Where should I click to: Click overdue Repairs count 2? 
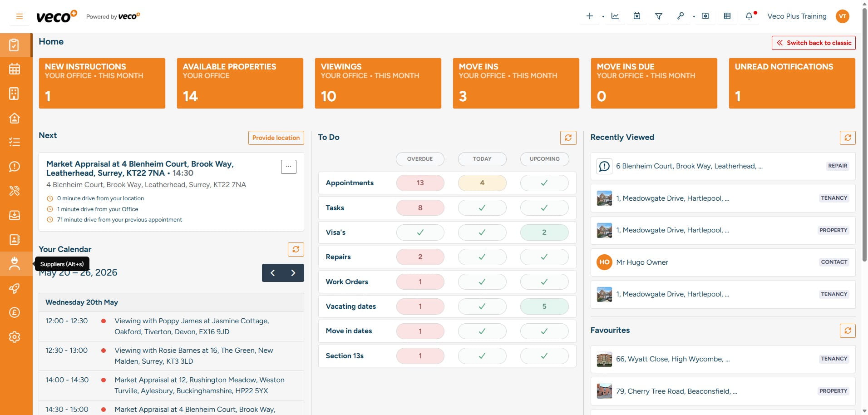(420, 257)
